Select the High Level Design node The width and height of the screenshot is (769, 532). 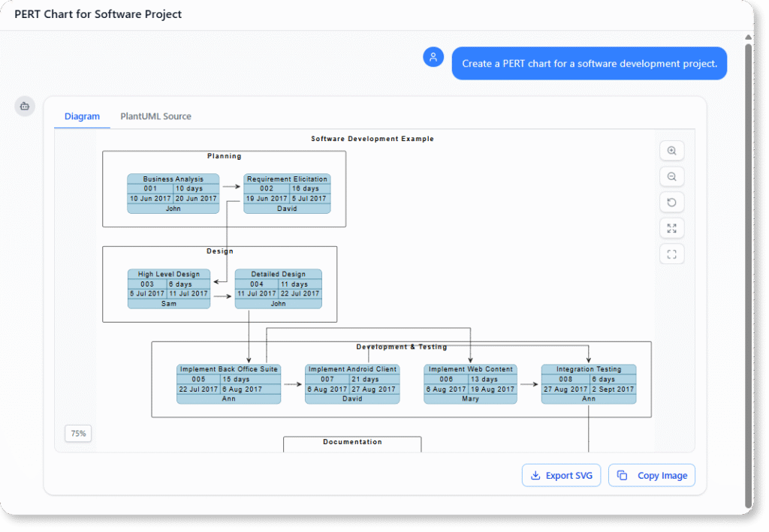pyautogui.click(x=169, y=289)
